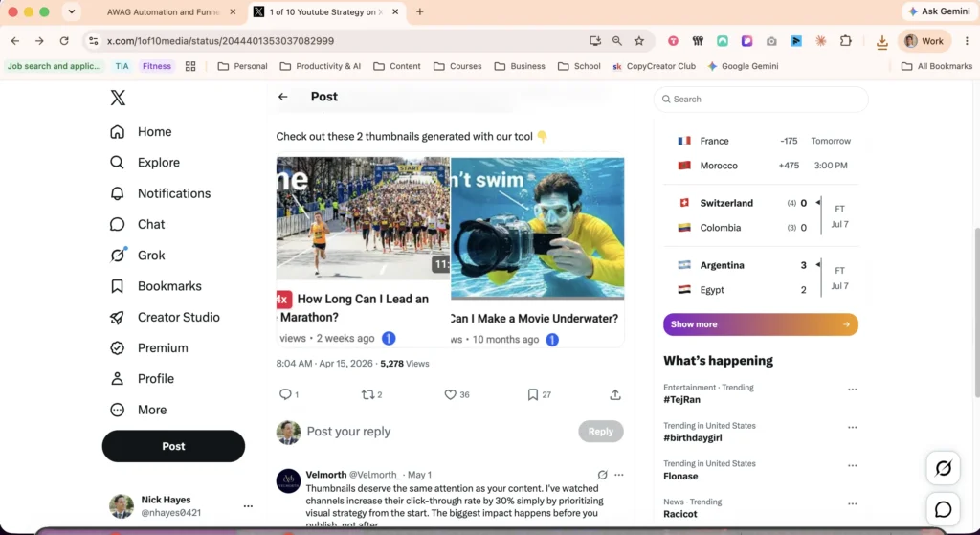This screenshot has height=535, width=980.
Task: Open the Chrome extensions puzzle icon
Action: (846, 41)
